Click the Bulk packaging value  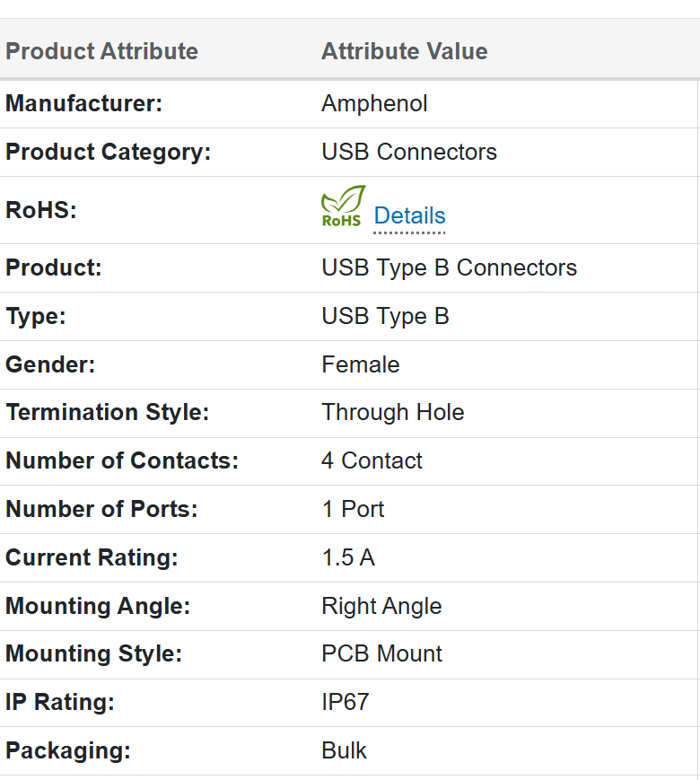pos(344,750)
